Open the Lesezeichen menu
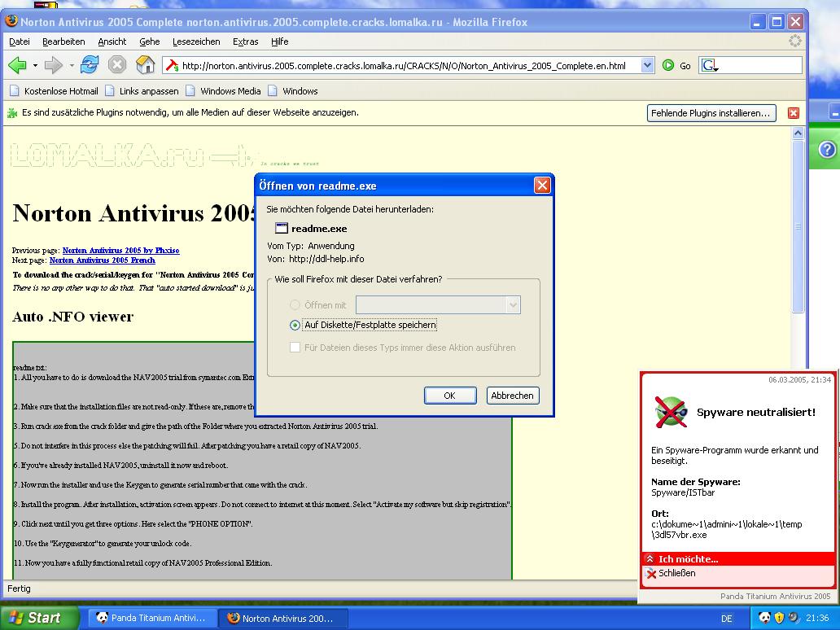Viewport: 840px width, 630px height. (196, 42)
